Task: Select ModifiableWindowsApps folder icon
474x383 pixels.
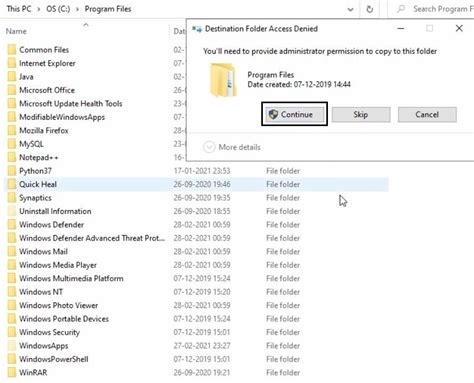Action: (12, 117)
